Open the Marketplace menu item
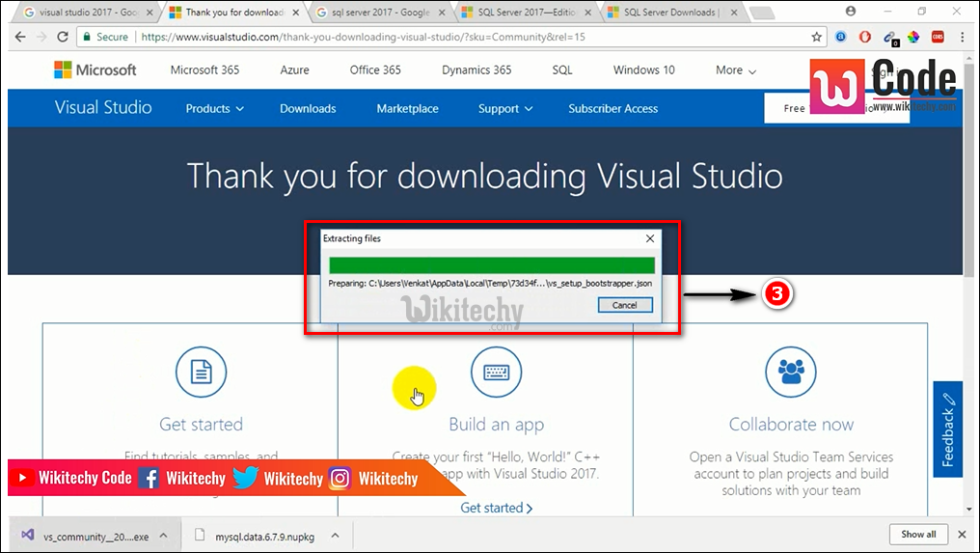The height and width of the screenshot is (553, 980). click(x=407, y=109)
